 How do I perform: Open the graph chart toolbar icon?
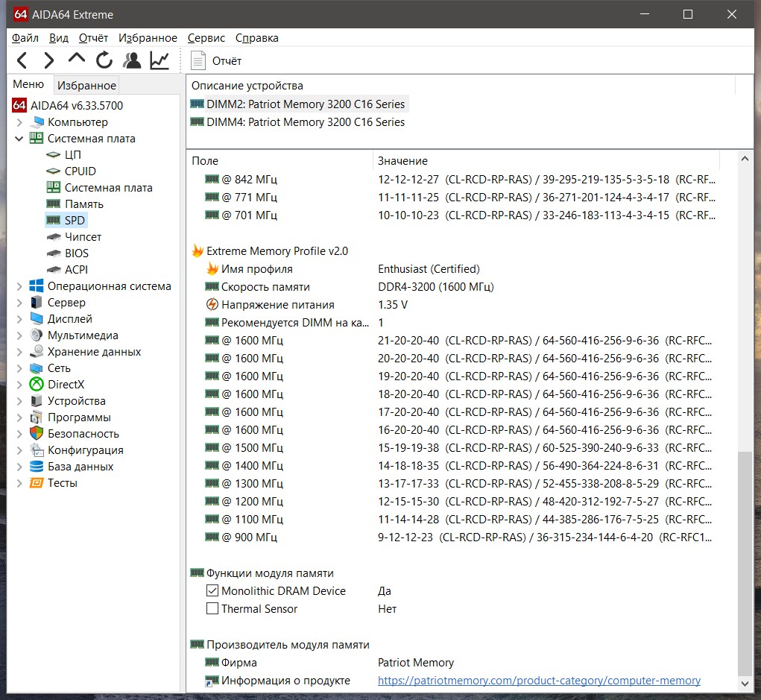(160, 60)
